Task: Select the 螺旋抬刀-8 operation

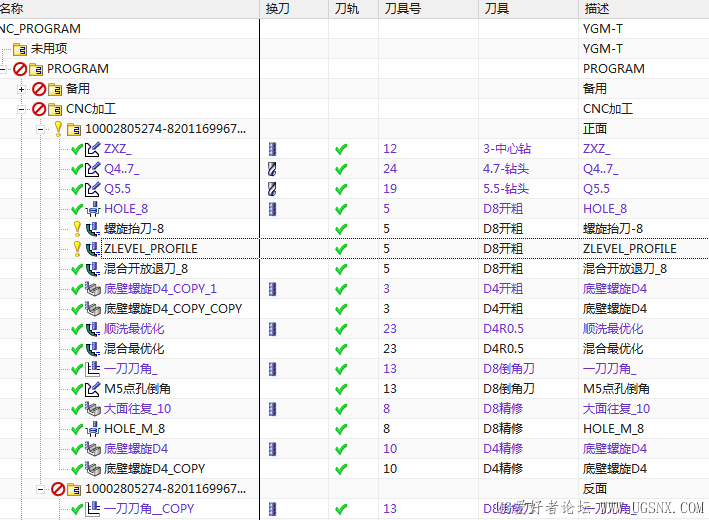Action: pyautogui.click(x=134, y=229)
